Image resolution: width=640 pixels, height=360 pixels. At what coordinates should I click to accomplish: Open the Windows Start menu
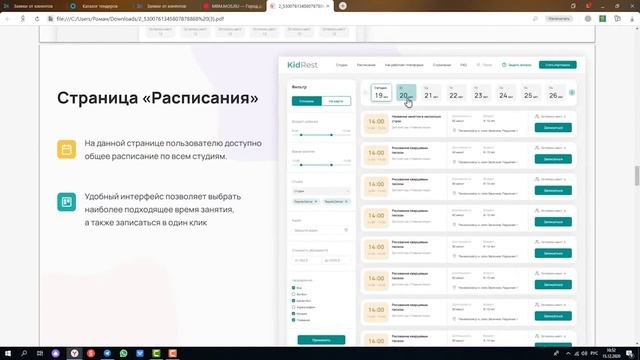[8, 353]
